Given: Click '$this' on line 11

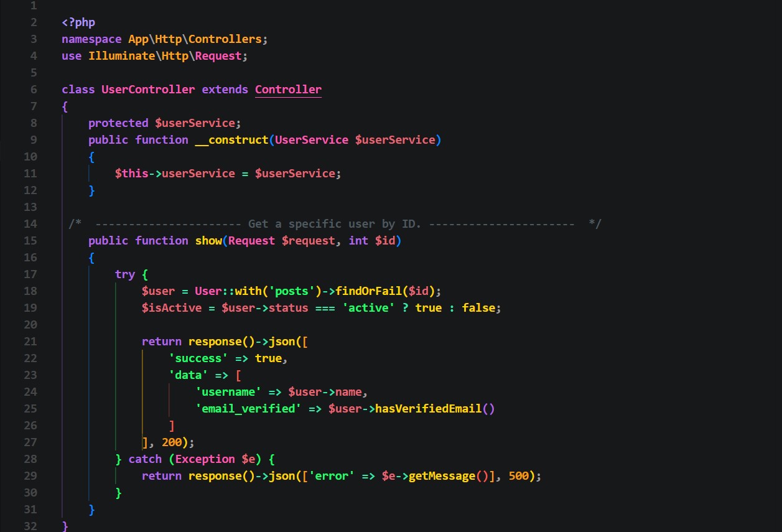Looking at the screenshot, I should point(131,173).
